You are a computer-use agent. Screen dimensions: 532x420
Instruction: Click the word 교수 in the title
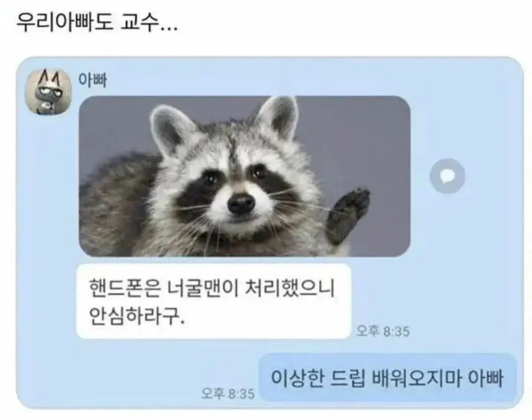[x=140, y=22]
